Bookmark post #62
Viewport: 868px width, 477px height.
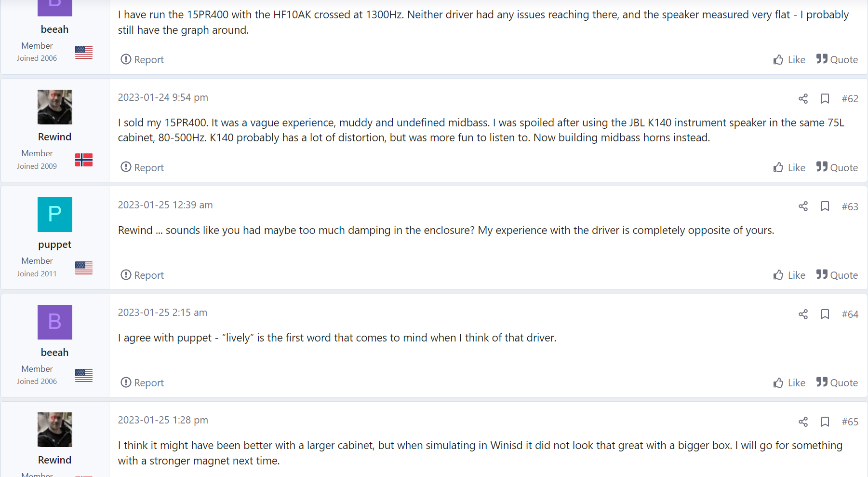825,99
